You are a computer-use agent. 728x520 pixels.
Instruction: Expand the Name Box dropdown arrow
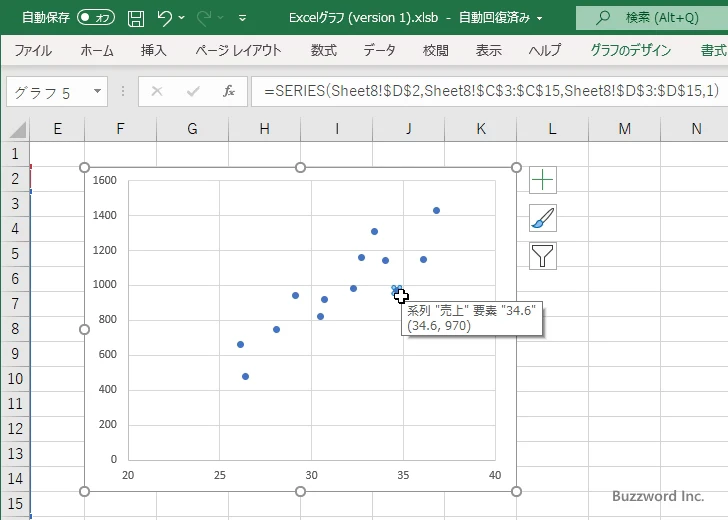[x=98, y=91]
